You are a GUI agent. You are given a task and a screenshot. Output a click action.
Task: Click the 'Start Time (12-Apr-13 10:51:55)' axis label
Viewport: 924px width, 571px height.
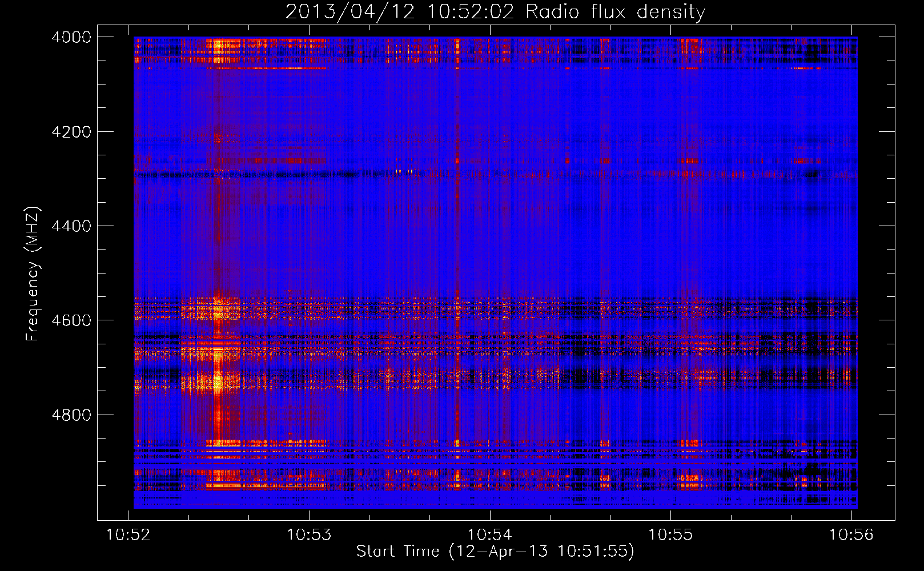[495, 552]
